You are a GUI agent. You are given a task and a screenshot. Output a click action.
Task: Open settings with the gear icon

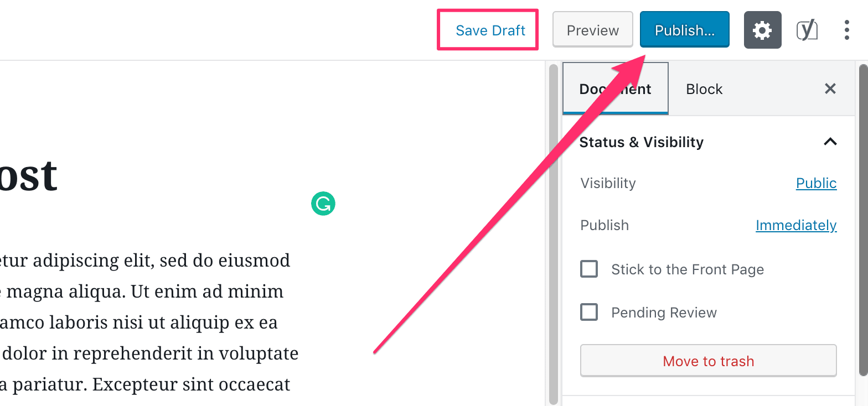(762, 30)
